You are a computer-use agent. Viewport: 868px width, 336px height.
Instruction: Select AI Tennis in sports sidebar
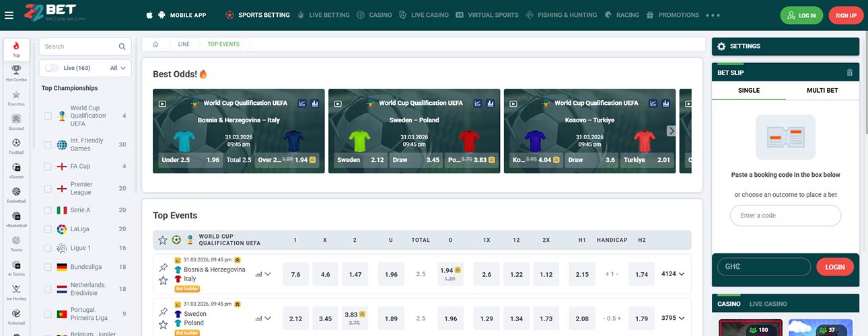(x=16, y=268)
